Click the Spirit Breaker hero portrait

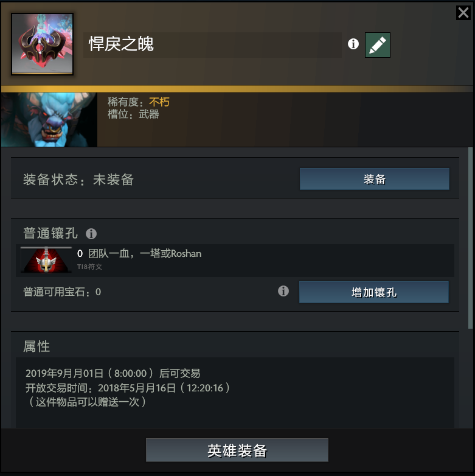click(x=49, y=119)
